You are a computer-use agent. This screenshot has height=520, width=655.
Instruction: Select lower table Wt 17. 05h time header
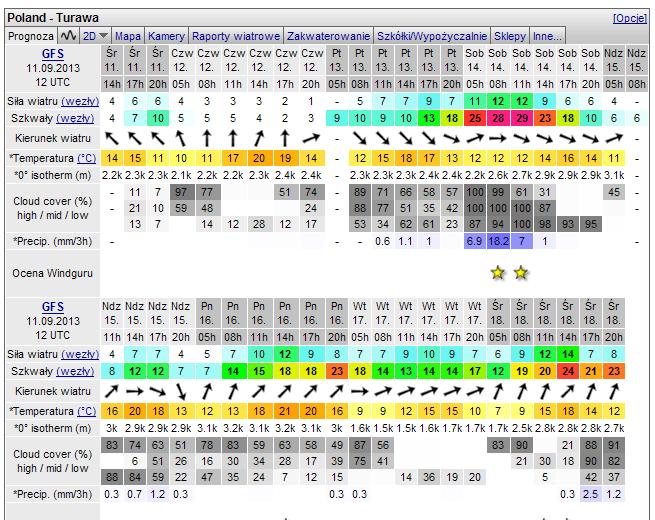pyautogui.click(x=360, y=337)
